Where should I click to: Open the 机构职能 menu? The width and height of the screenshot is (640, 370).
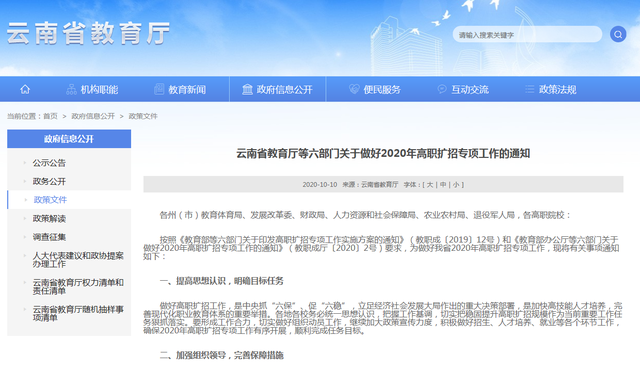pyautogui.click(x=92, y=89)
